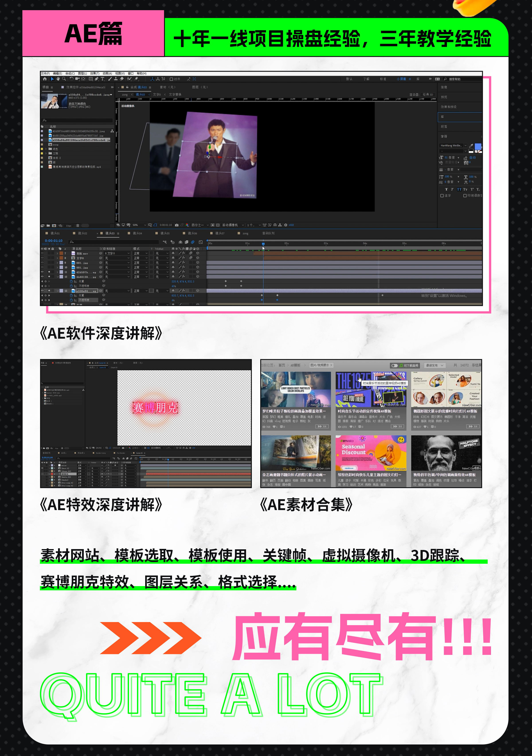Viewport: 532px width, 756px height.
Task: Enable the 连字 ligatures checkbox
Action: (442, 196)
